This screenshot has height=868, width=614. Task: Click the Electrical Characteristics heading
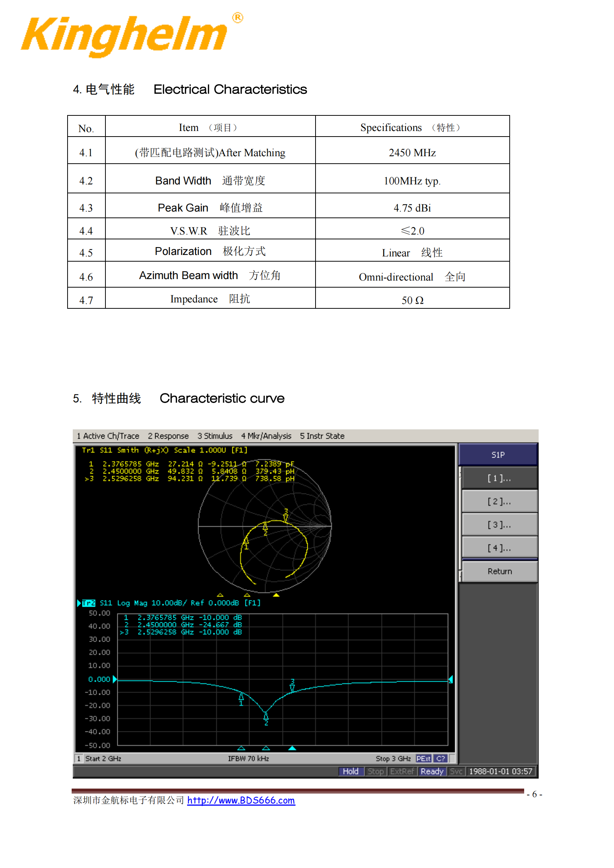tap(230, 89)
